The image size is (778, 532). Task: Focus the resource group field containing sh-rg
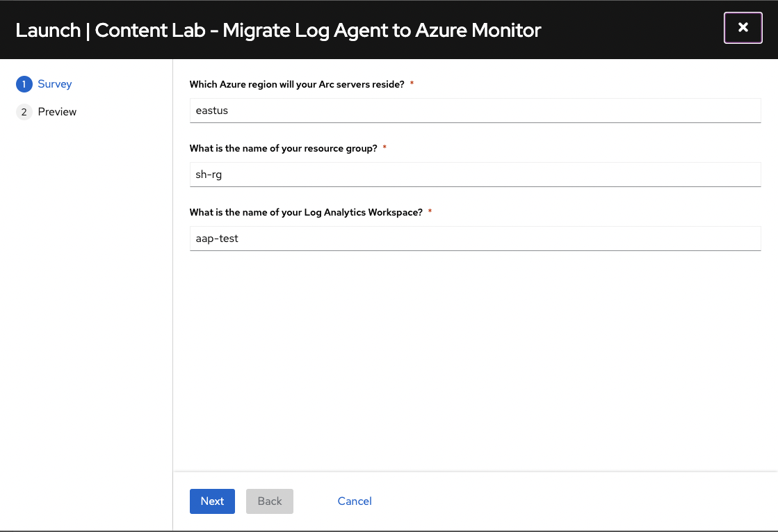[475, 175]
